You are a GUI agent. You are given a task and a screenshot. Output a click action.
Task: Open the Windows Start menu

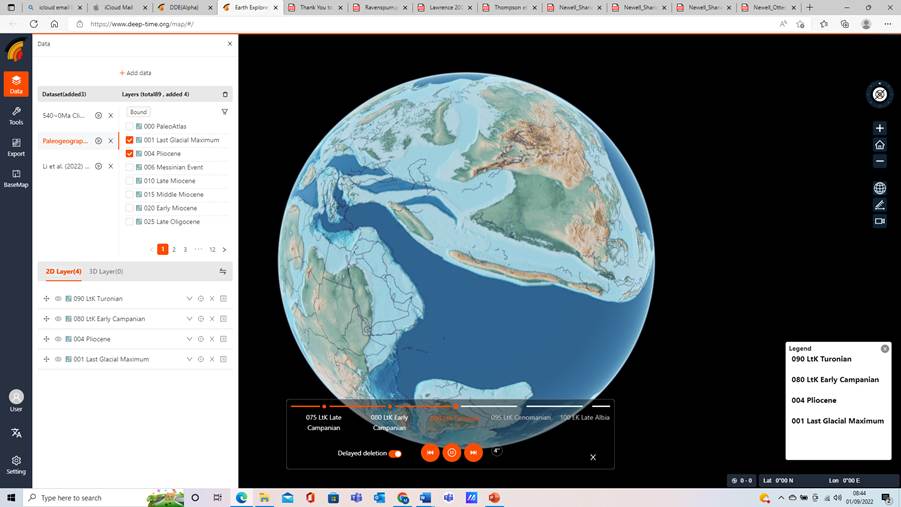point(11,498)
